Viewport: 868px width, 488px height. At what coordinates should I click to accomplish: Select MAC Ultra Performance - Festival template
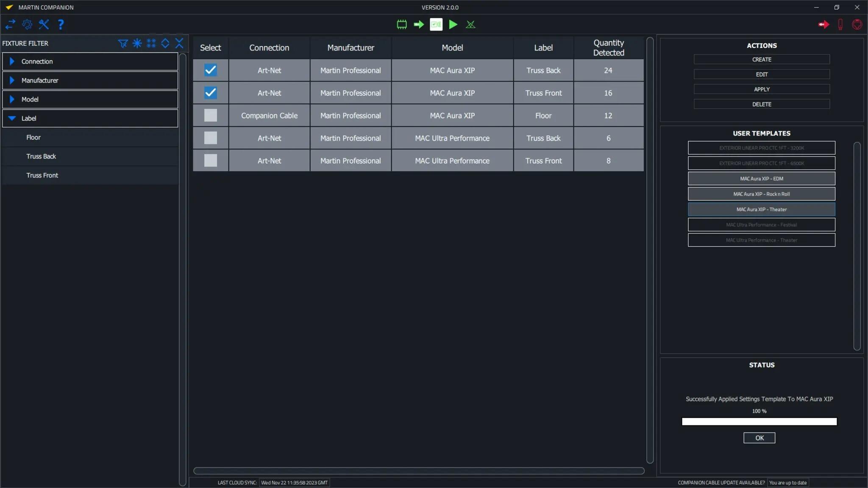point(762,225)
